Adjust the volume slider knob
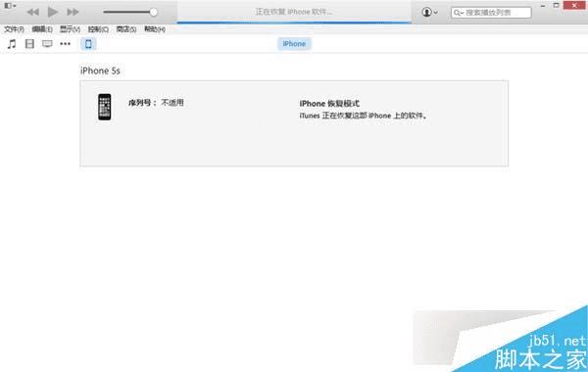The image size is (588, 372). click(154, 12)
